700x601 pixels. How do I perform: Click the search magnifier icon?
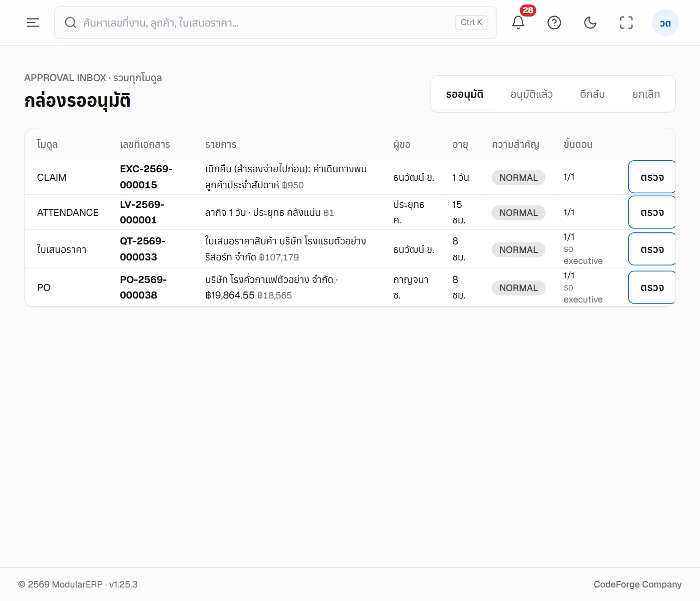coord(71,23)
